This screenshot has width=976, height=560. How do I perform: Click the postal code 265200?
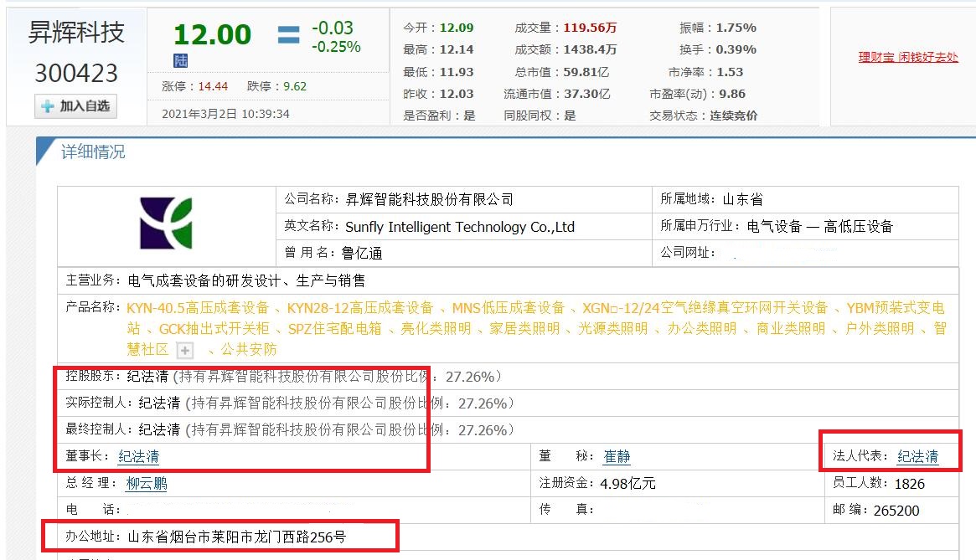point(896,511)
